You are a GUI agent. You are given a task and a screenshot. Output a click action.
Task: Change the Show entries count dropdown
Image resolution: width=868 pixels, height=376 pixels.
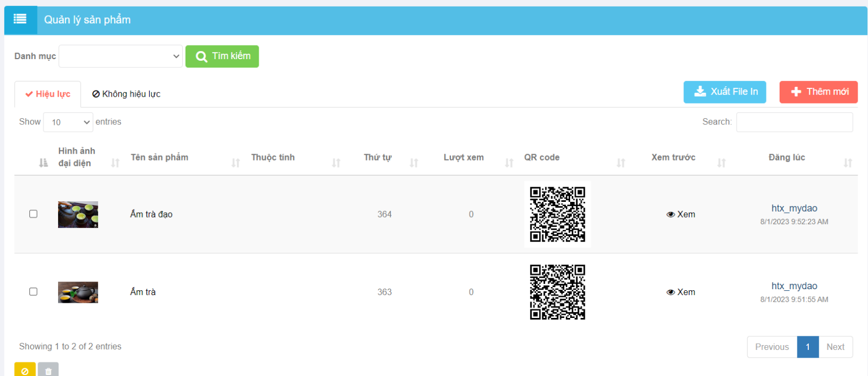point(68,122)
